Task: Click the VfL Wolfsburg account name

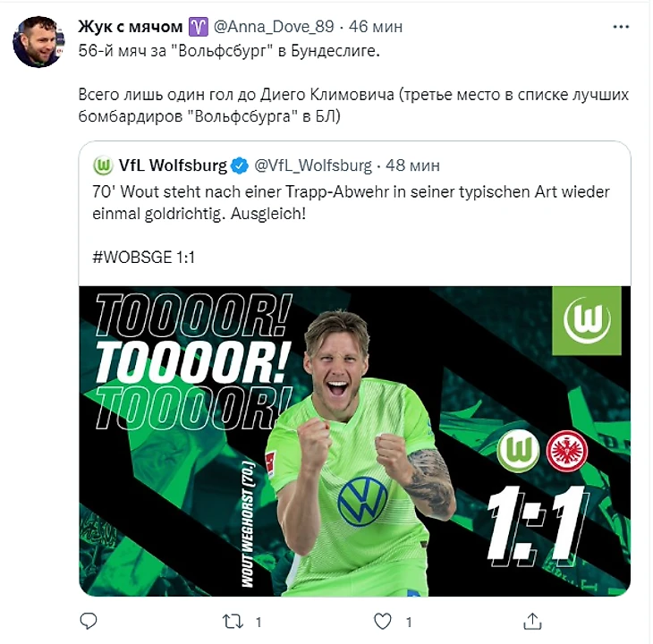Action: coord(173,165)
